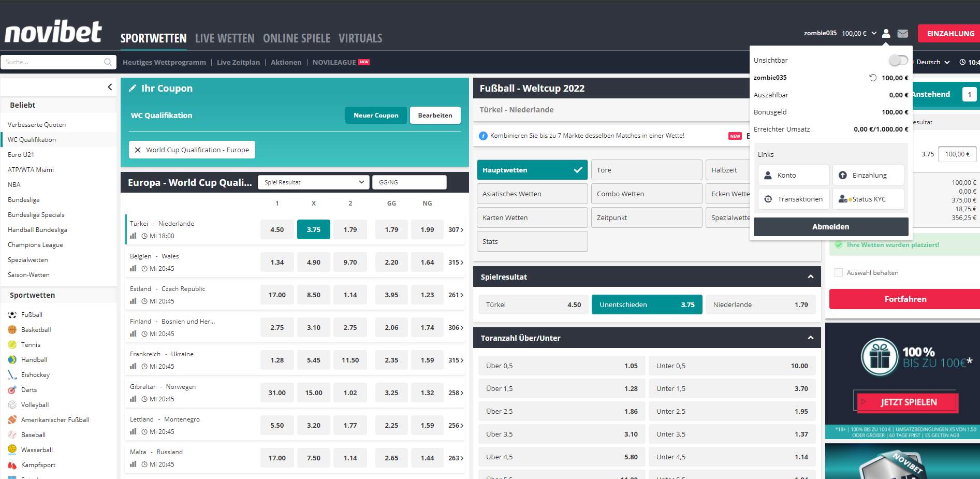Screen dimensions: 980x479
Task: Click the Wasserball sport icon
Action: [x=12, y=449]
